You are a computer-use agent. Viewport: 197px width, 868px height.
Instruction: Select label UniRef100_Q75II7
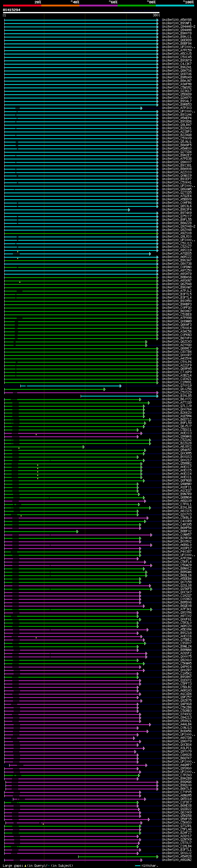click(x=177, y=216)
